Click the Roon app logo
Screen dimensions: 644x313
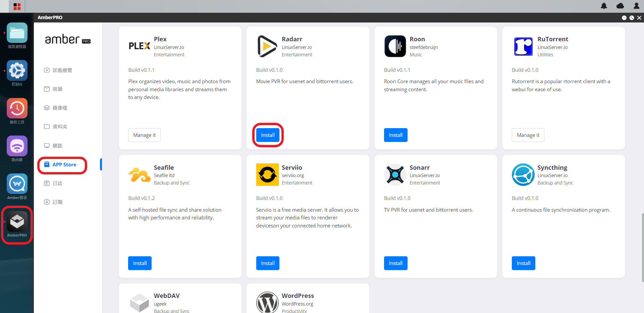tap(395, 46)
